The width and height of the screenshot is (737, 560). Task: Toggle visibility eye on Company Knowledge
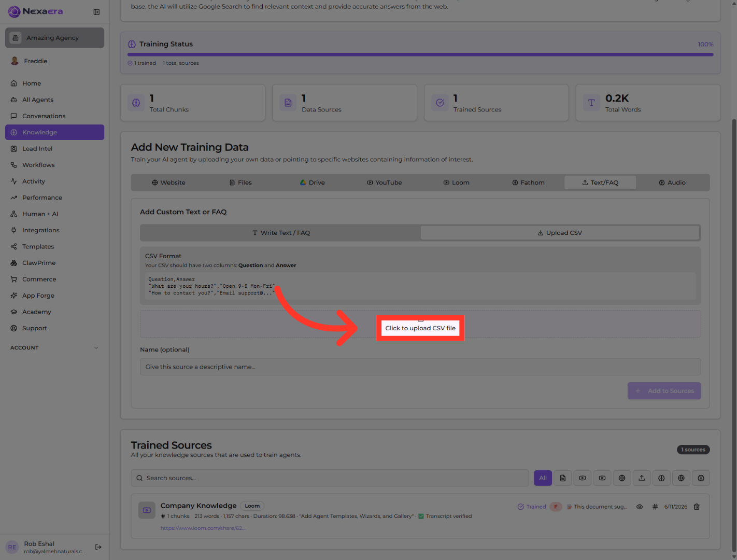point(640,507)
